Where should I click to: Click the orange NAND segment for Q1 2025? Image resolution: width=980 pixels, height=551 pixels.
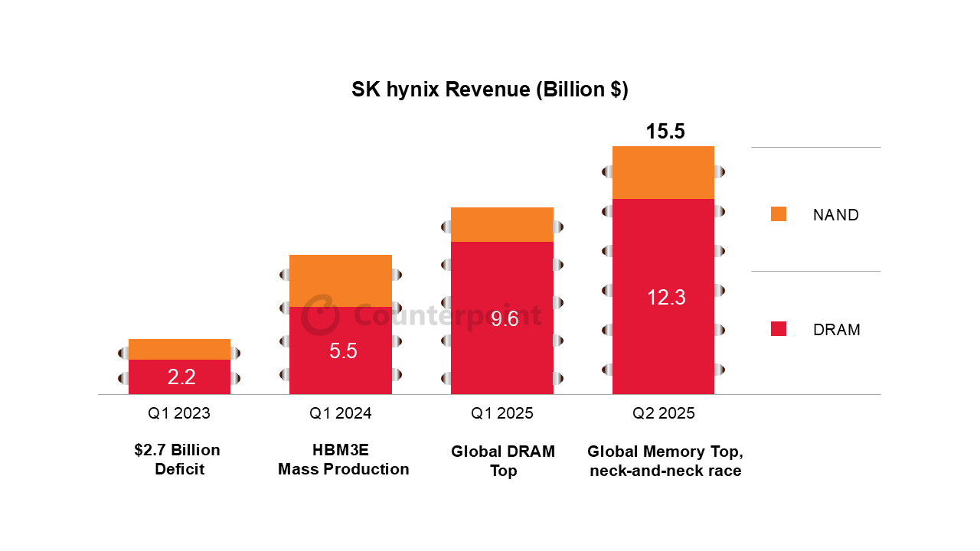[502, 224]
